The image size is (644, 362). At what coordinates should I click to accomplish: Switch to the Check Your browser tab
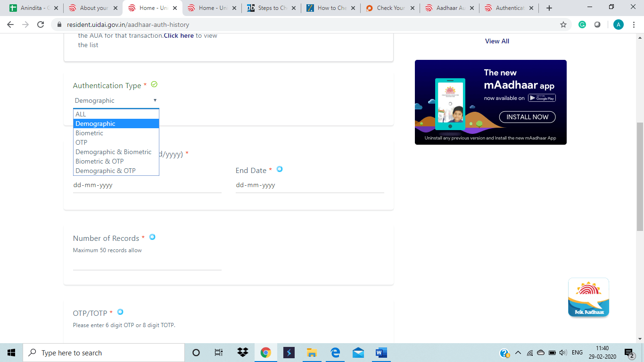[x=391, y=8]
